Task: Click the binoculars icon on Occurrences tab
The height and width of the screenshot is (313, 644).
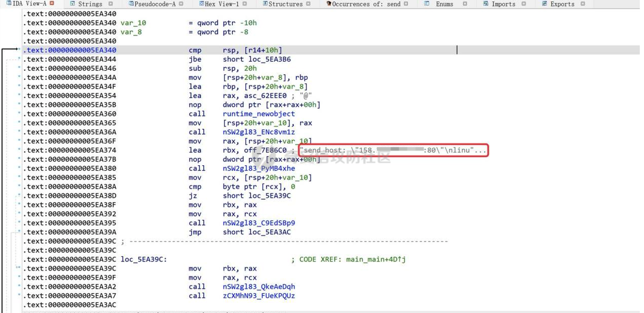Action: pos(329,4)
